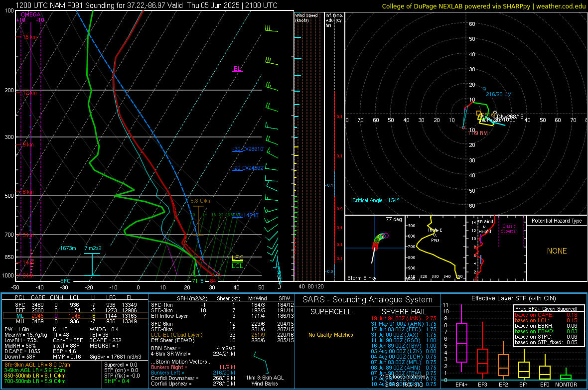Click the 'Storm Slinky' panel label
This screenshot has width=588, height=390.
tap(361, 278)
